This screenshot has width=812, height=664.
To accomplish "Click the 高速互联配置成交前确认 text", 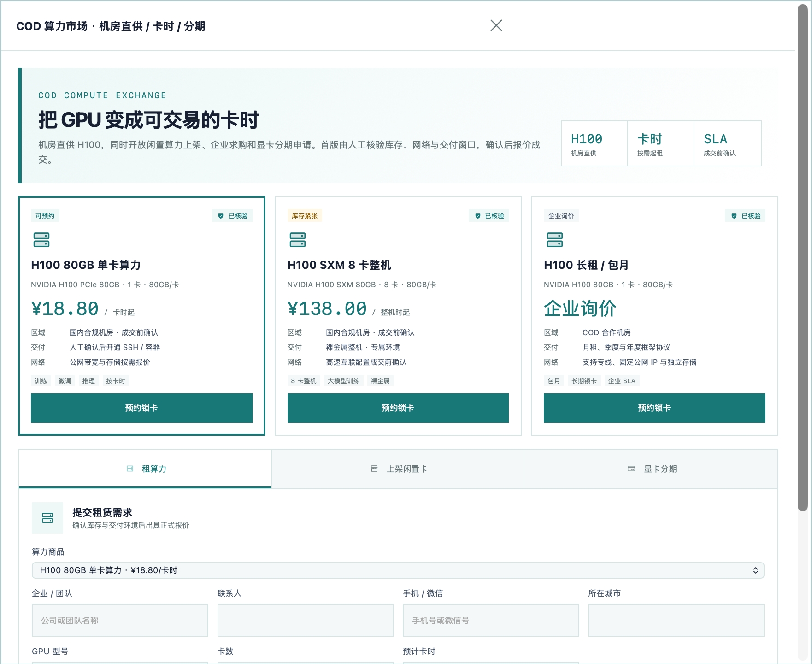I will coord(366,362).
